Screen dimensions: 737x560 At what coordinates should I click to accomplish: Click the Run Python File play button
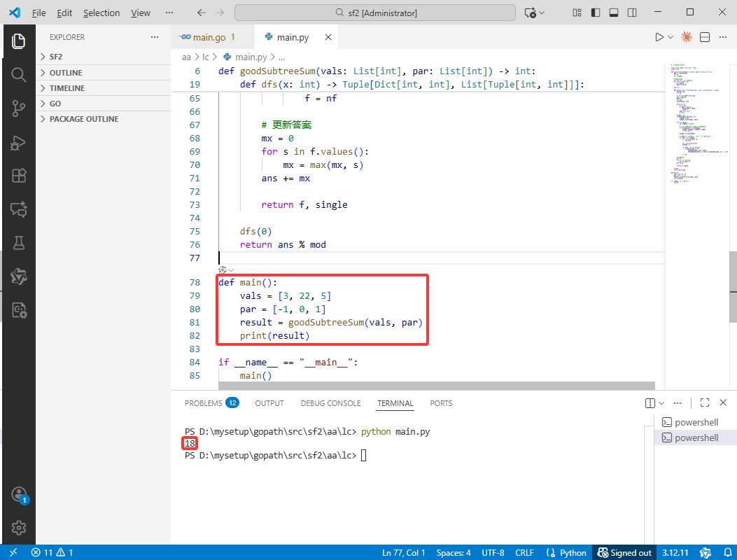click(x=659, y=37)
